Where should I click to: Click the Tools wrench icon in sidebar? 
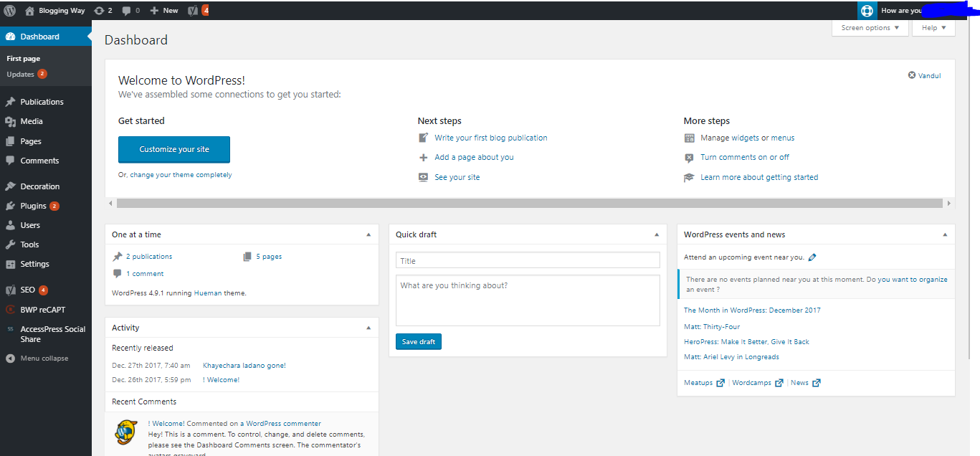pyautogui.click(x=10, y=244)
